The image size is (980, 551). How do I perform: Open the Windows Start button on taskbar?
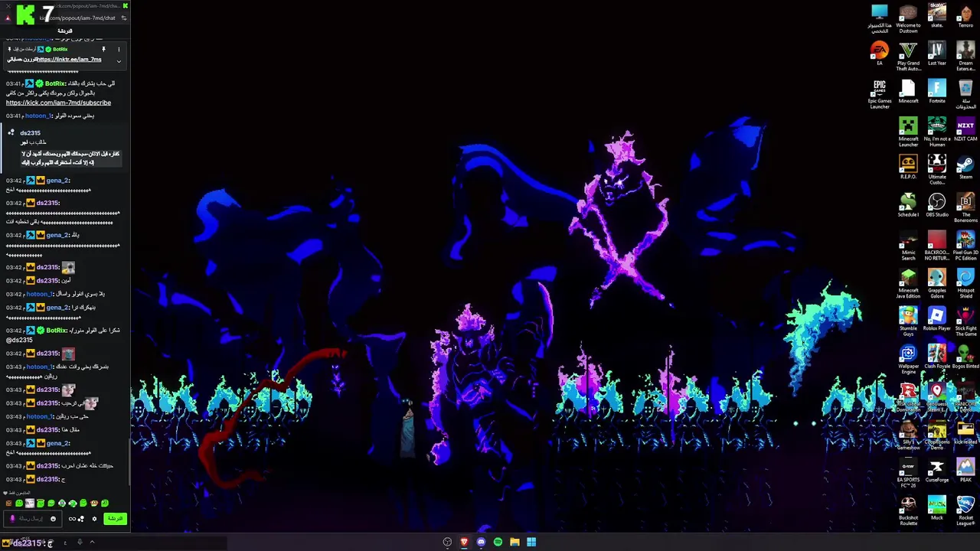click(x=531, y=542)
